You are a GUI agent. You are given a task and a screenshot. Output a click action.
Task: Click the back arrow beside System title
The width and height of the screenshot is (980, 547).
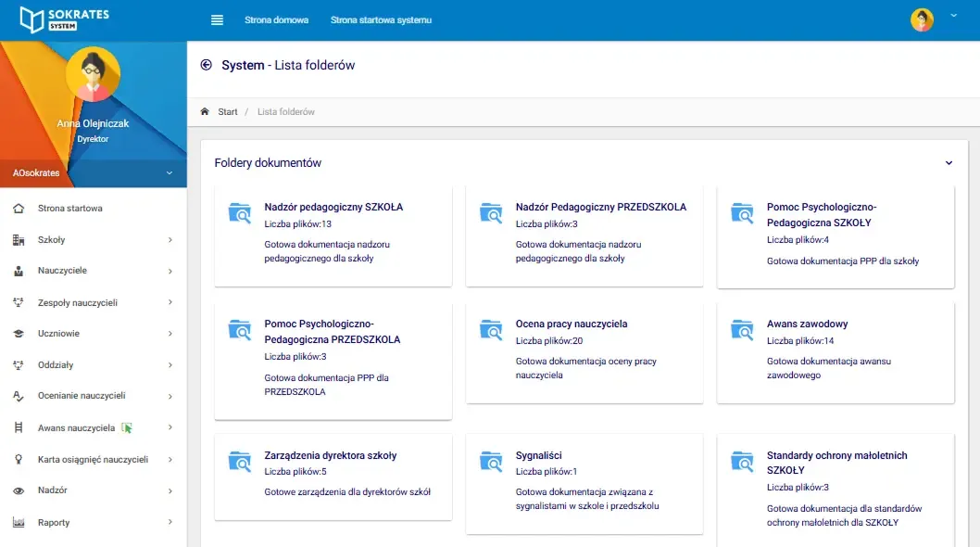click(206, 65)
